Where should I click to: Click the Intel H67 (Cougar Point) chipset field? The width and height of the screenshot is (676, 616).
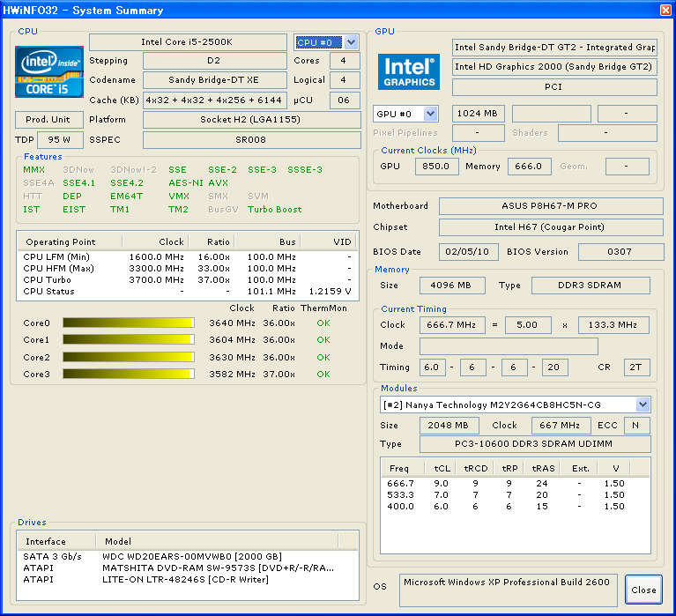[551, 226]
